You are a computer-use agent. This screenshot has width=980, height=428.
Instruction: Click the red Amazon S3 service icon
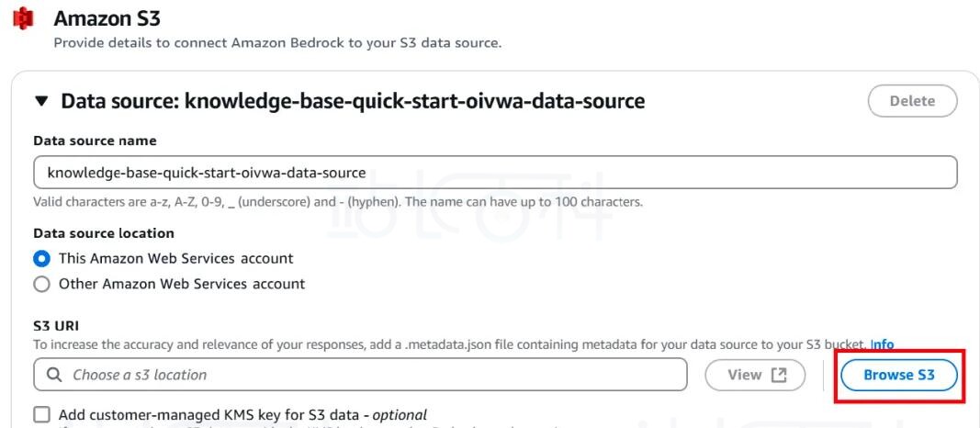(23, 18)
